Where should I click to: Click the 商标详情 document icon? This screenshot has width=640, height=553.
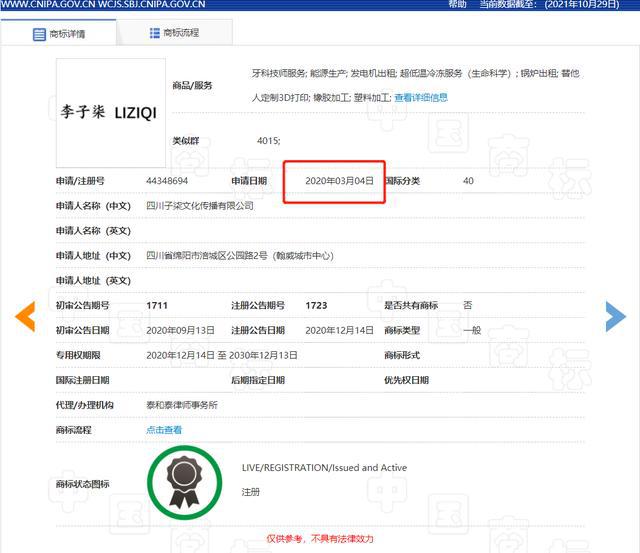tap(39, 34)
